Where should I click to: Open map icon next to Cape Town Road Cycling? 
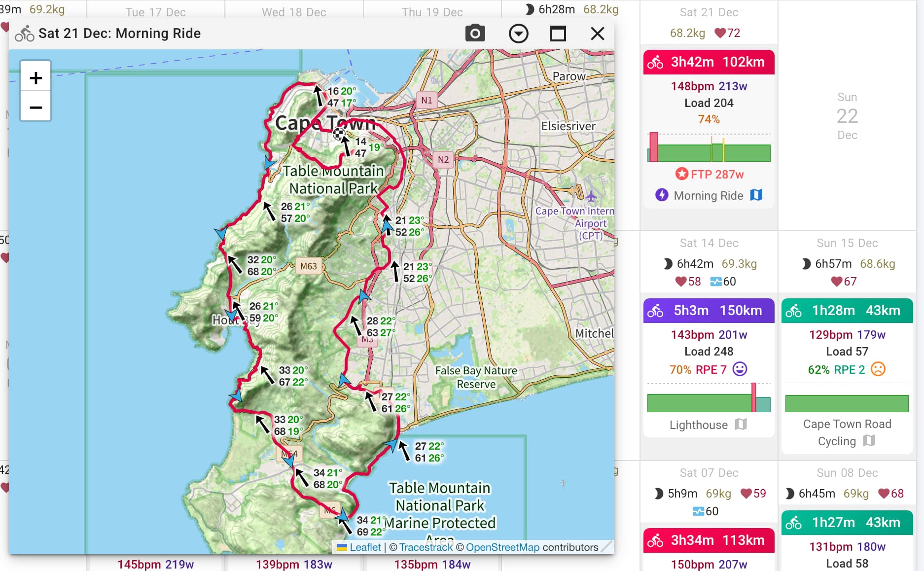pos(869,440)
